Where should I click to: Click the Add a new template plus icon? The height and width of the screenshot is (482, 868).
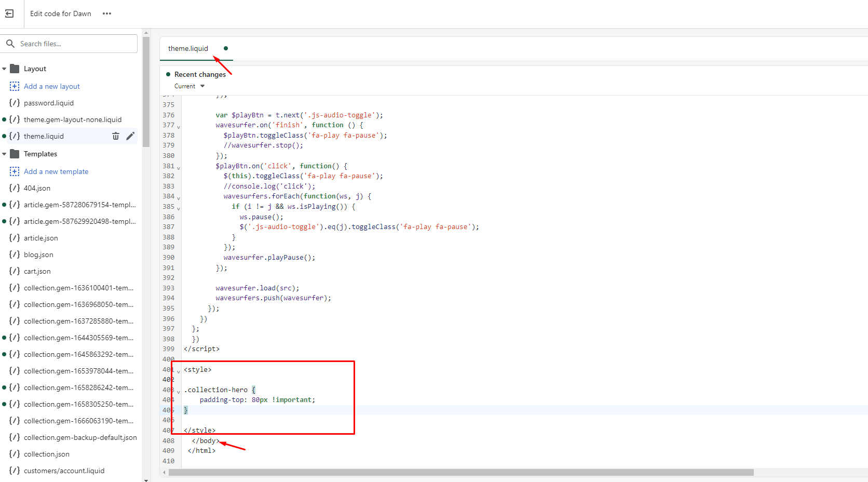[15, 171]
